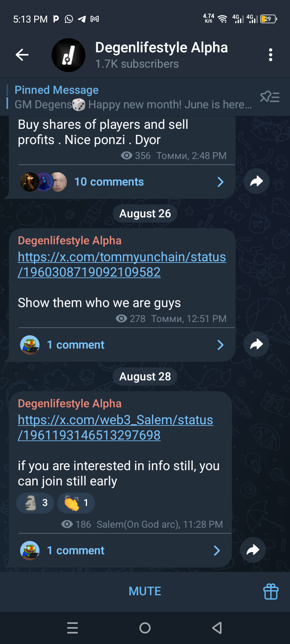Screen dimensions: 290x644
Task: Open the three-dot channel options menu
Action: 271,55
